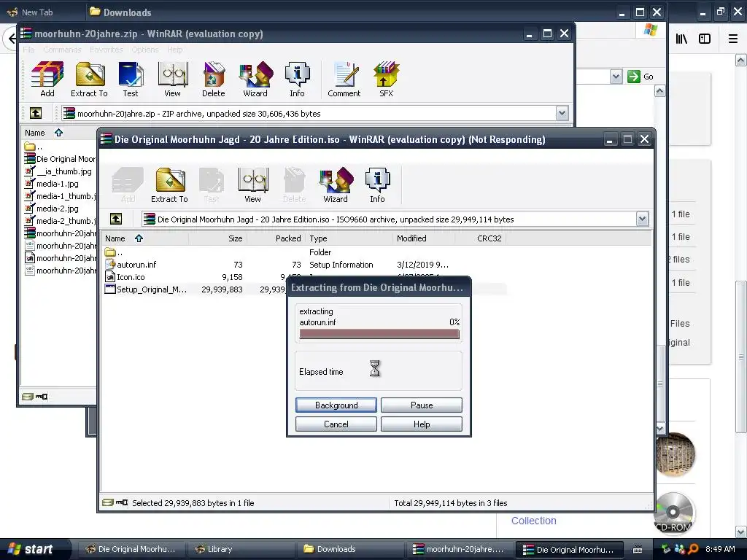Open Options menu in zip WinRAR window

[x=145, y=50]
